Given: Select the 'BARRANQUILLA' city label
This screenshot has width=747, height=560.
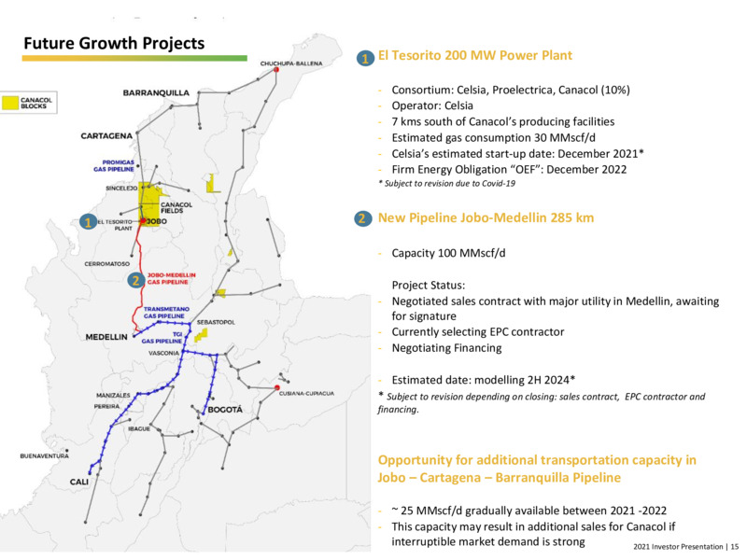Looking at the screenshot, I should (x=156, y=92).
